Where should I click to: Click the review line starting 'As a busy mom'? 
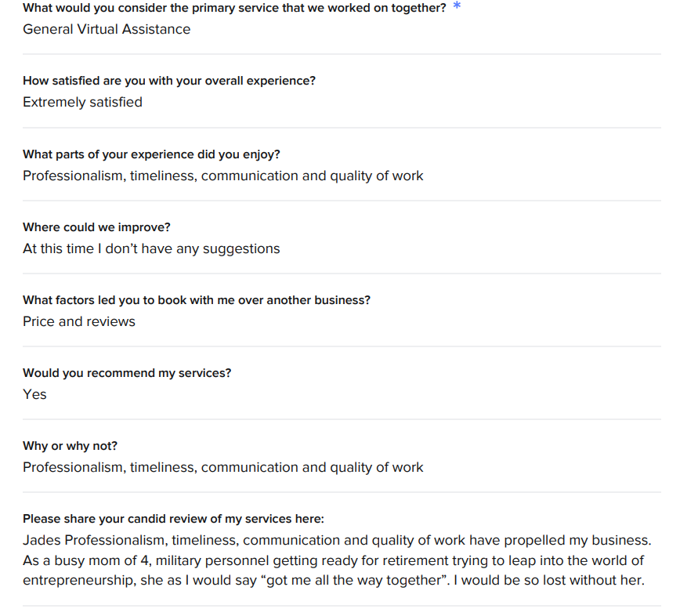click(x=334, y=560)
